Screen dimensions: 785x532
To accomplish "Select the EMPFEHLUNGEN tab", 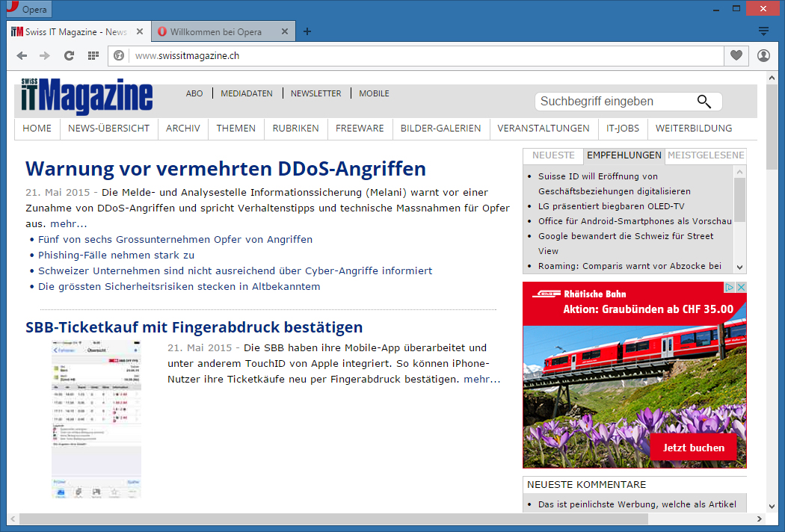I will point(624,155).
